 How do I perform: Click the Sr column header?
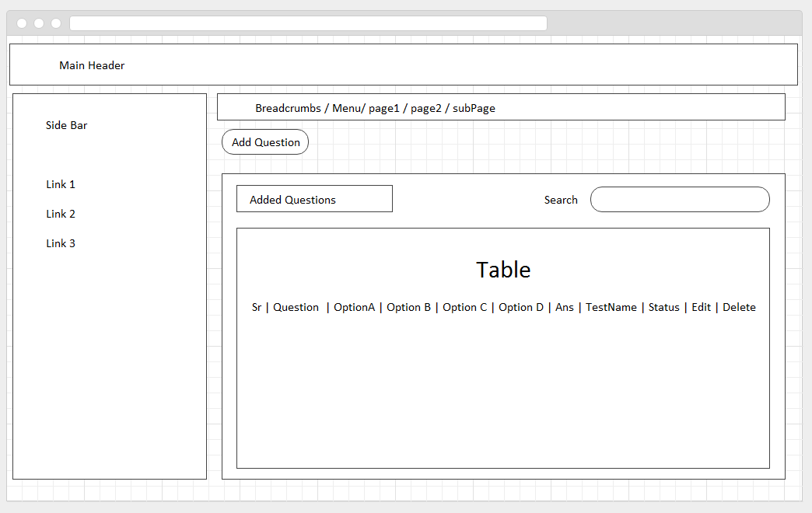257,307
